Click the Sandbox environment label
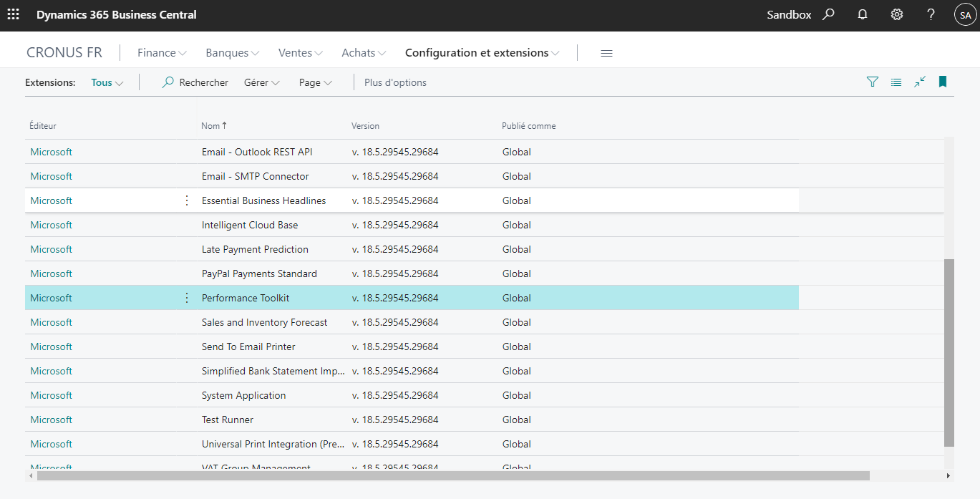The image size is (980, 499). 789,14
